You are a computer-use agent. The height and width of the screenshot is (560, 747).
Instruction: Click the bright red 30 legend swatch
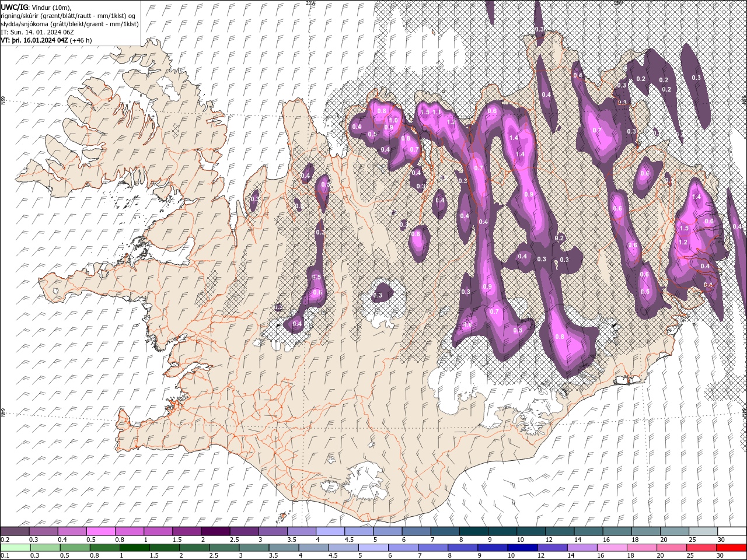(x=732, y=548)
